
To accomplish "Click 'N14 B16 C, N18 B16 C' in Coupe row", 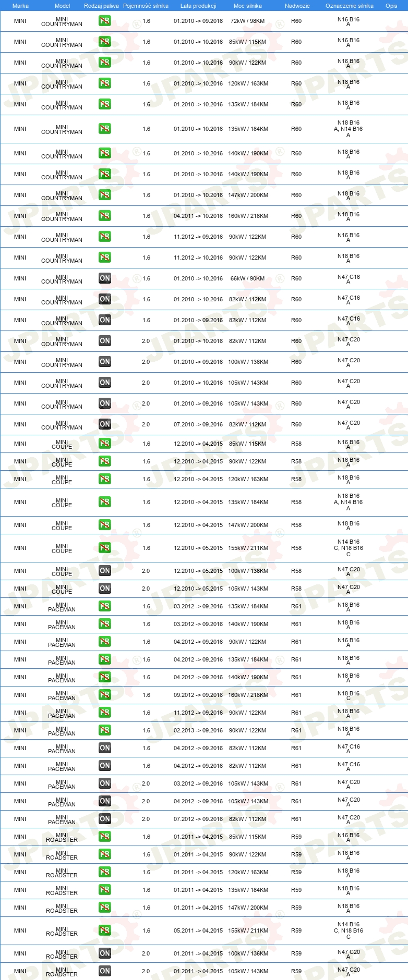I will tap(349, 548).
